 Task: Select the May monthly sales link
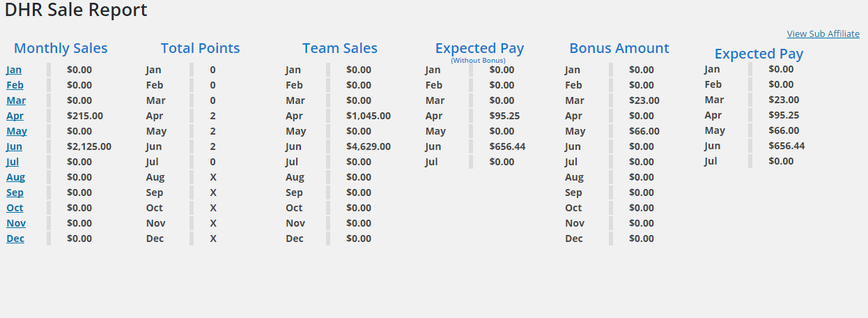17,131
